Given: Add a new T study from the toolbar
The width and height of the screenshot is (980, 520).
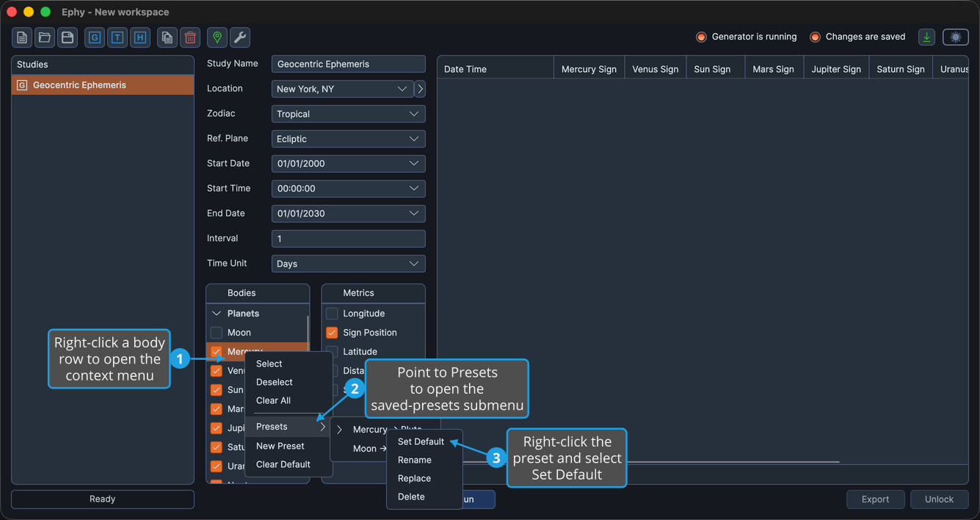Looking at the screenshot, I should pos(117,37).
